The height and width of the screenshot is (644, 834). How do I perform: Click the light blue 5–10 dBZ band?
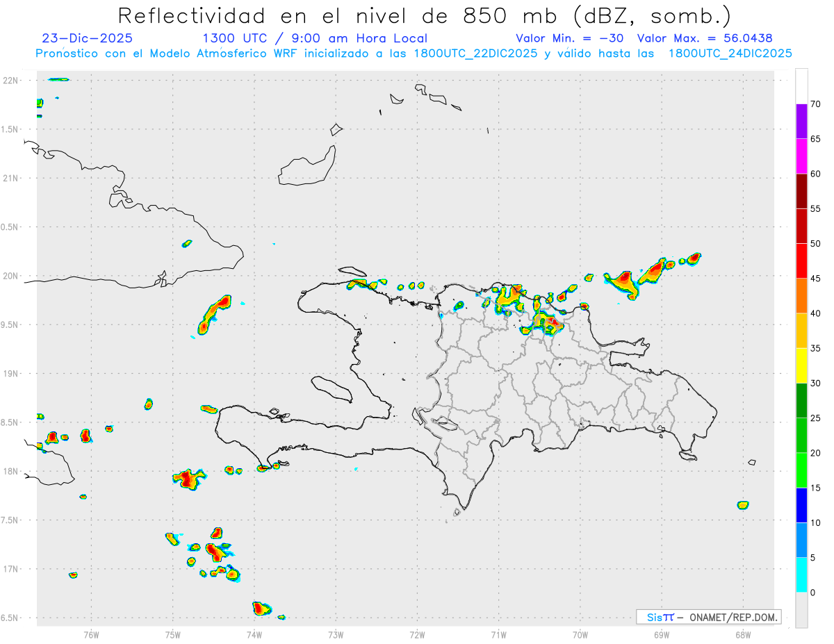pos(801,540)
